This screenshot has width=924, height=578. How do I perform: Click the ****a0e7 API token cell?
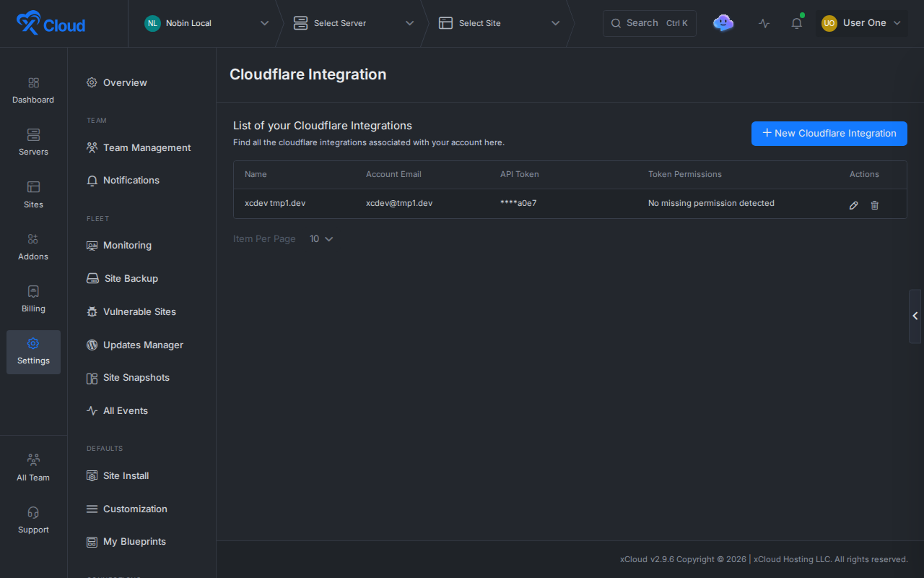[518, 203]
